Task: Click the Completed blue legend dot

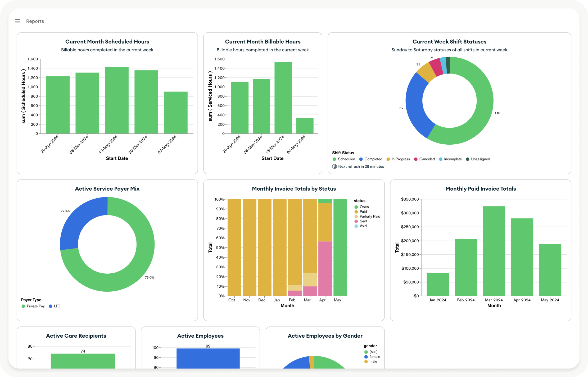Action: (x=361, y=159)
